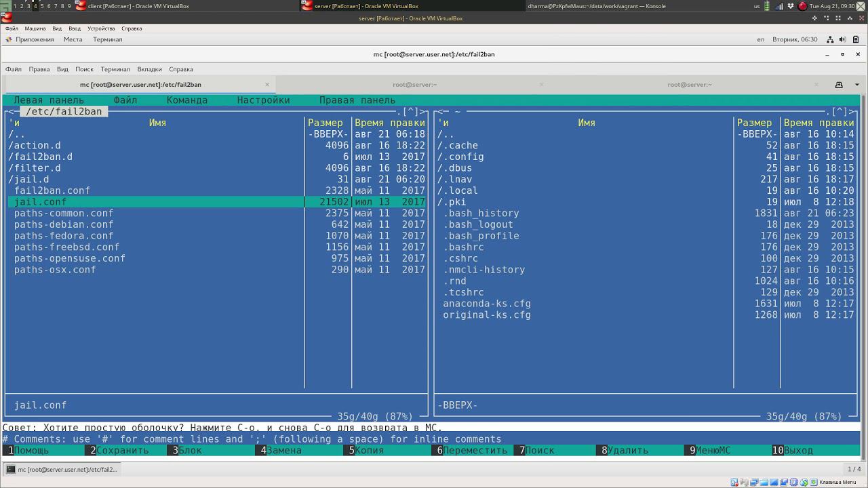Open the 'Терминал' app menu in GNOME bar
This screenshot has height=488, width=868.
108,39
